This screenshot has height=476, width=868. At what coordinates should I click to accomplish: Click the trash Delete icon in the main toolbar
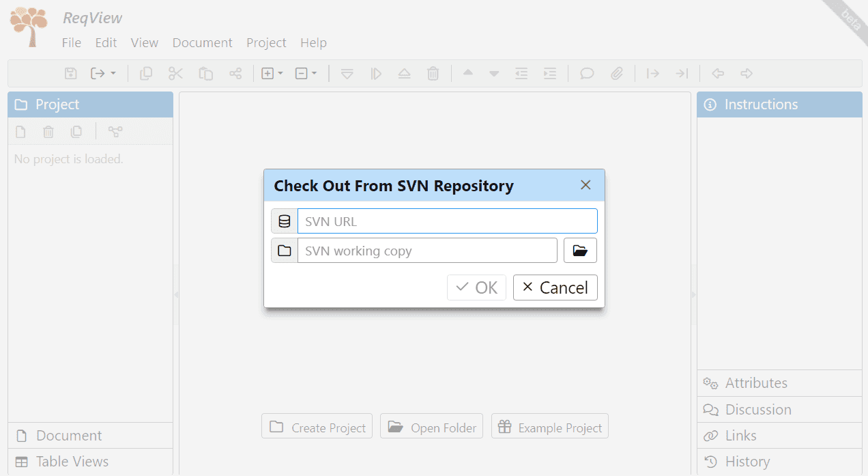[x=433, y=73]
